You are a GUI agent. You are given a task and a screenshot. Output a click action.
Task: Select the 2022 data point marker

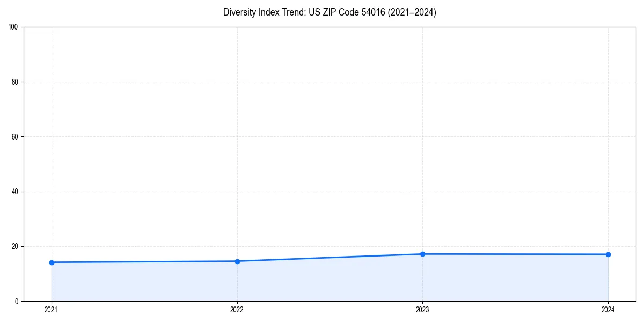237,261
